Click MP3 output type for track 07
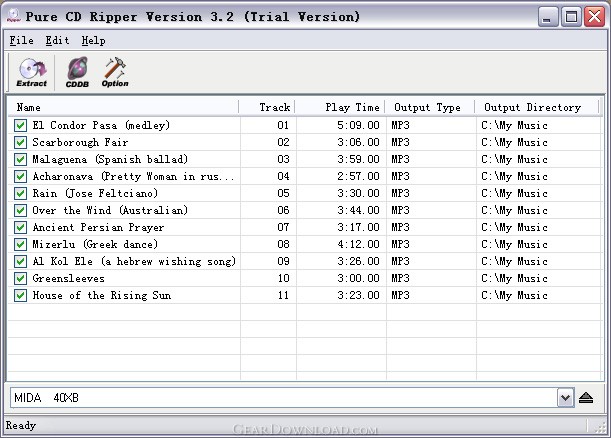 click(x=400, y=227)
